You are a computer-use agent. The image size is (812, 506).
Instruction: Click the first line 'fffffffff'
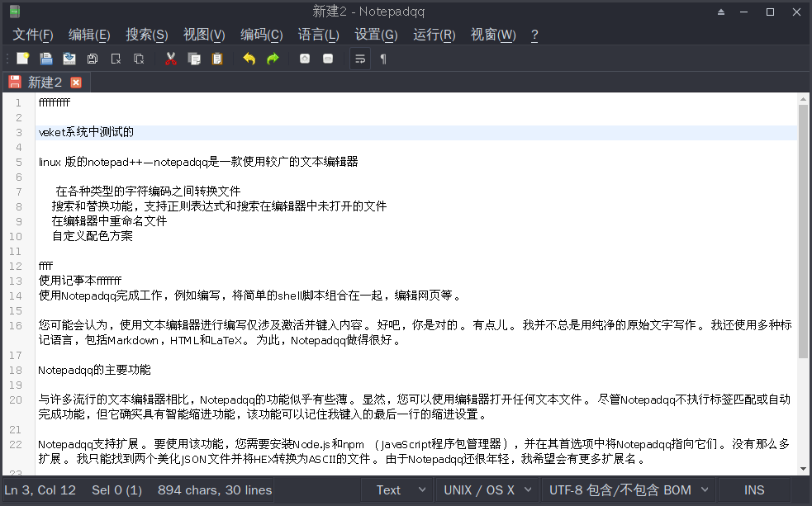(54, 102)
